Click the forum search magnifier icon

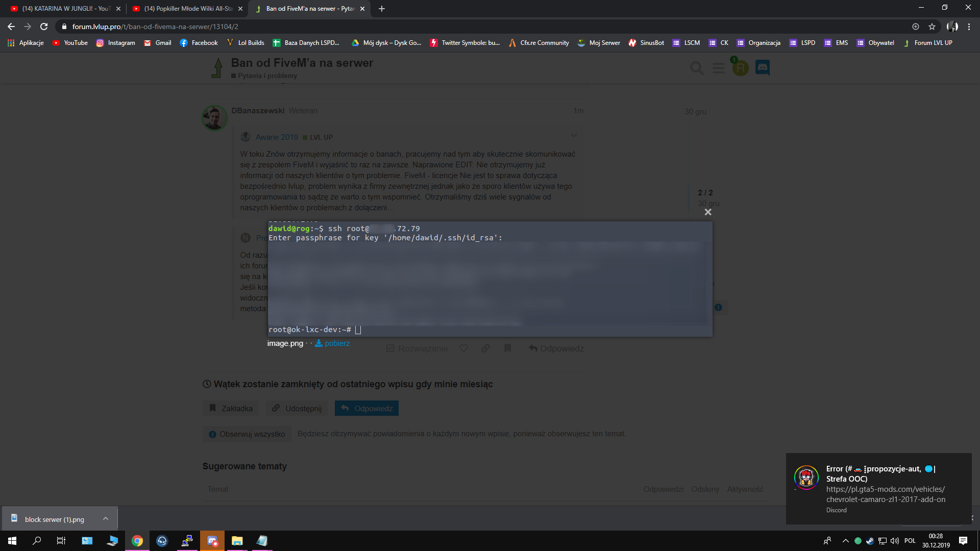pos(696,68)
